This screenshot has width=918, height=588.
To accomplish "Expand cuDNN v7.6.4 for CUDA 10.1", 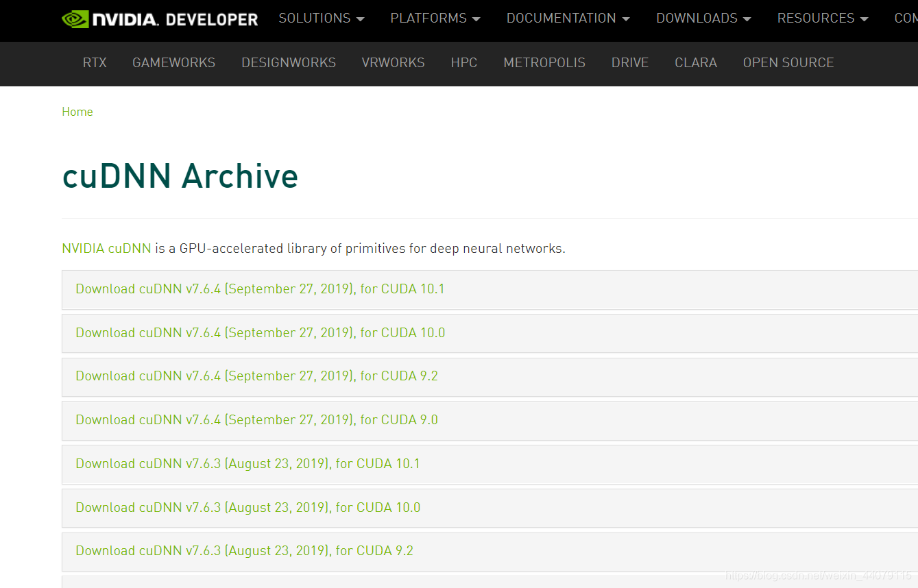I will pos(490,289).
